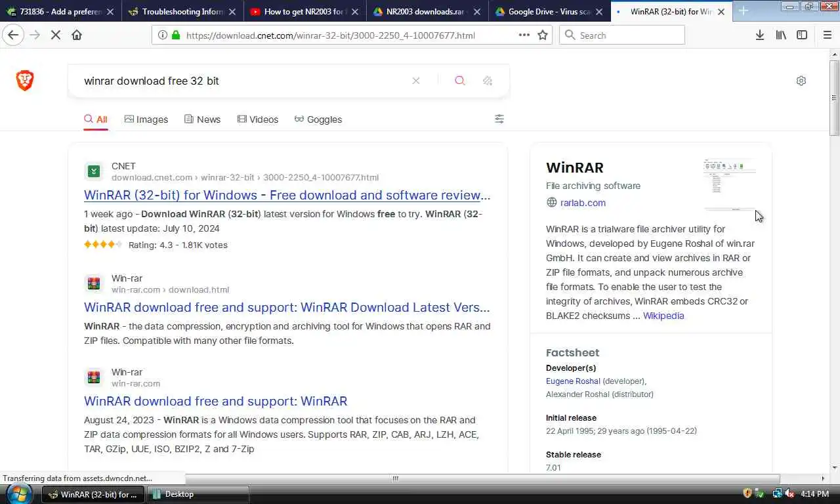840x504 pixels.
Task: Click the green padlock site info icon
Action: coord(175,35)
